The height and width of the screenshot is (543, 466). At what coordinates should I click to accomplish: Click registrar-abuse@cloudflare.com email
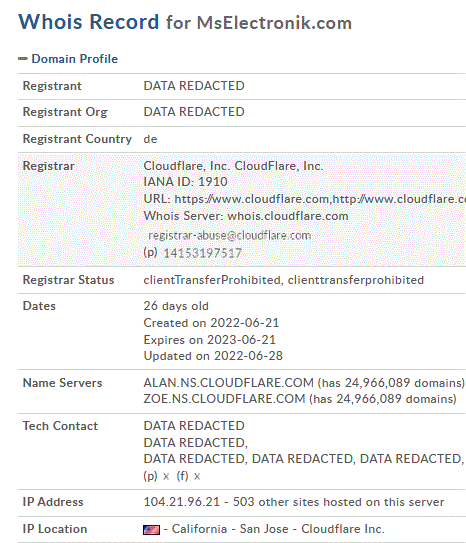tap(229, 235)
